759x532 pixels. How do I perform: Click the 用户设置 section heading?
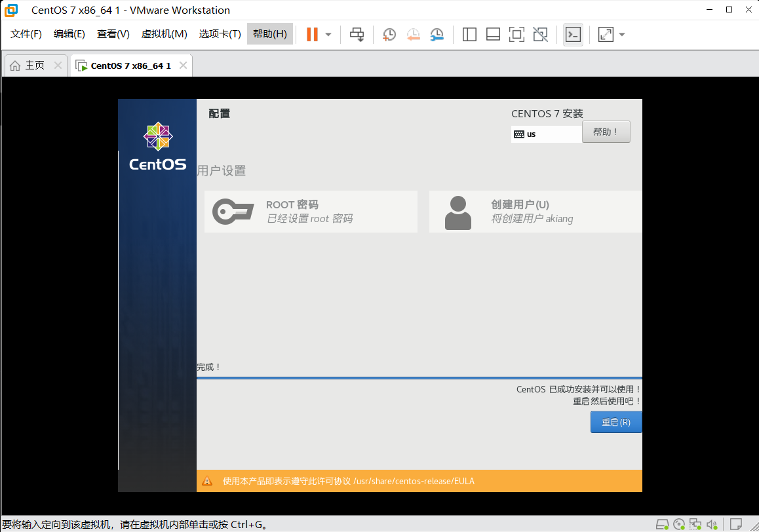point(222,170)
